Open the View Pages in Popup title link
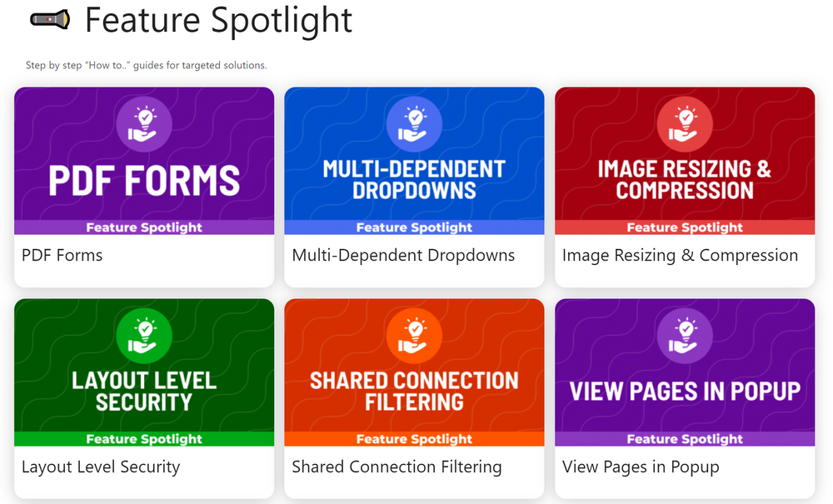Screen dimensions: 833x504 [641, 467]
